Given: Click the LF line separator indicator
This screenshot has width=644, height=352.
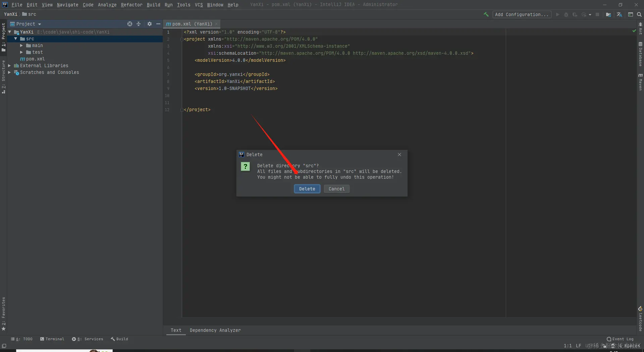Looking at the screenshot, I should (x=579, y=346).
